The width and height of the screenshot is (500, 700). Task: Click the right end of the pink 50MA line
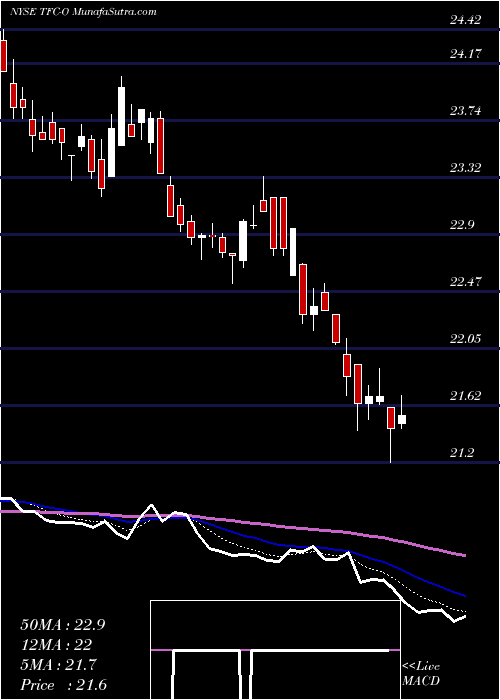[x=465, y=555]
